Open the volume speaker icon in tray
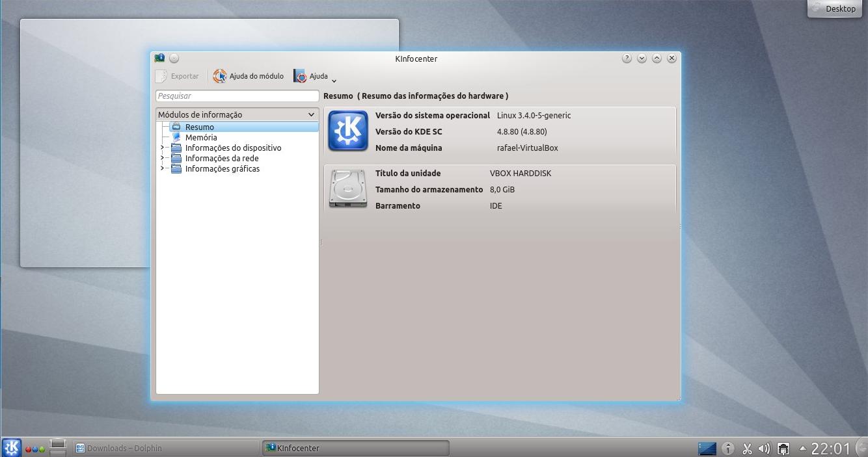 coord(765,449)
